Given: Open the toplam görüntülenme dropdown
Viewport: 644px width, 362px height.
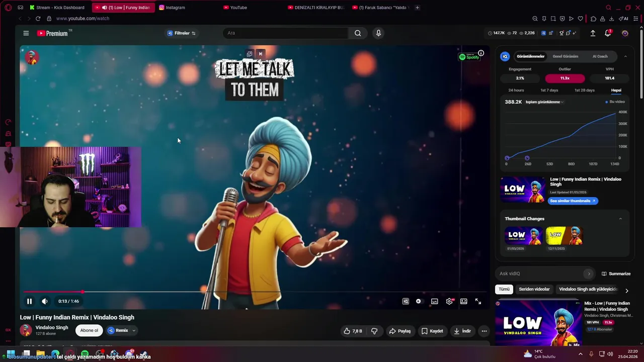Looking at the screenshot, I should pos(544,102).
